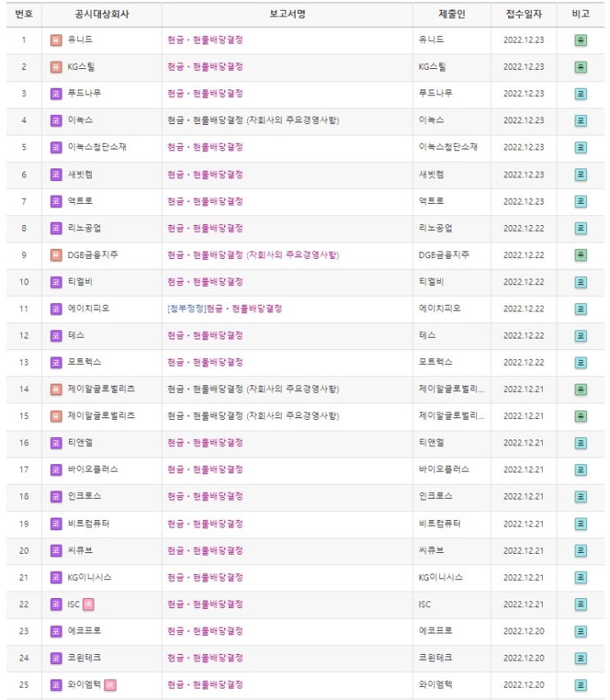
Task: Click the 비고 column icon in KG스틸 row
Action: [x=580, y=67]
